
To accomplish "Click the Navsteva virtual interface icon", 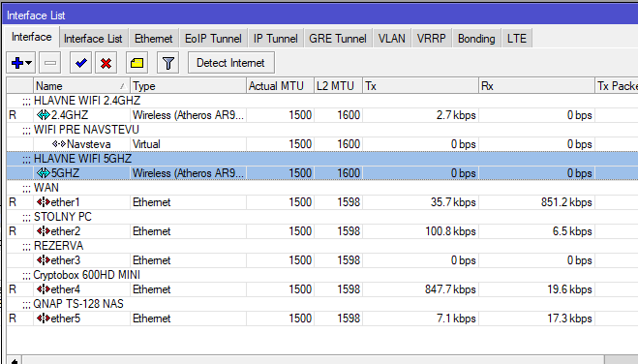I will [59, 144].
